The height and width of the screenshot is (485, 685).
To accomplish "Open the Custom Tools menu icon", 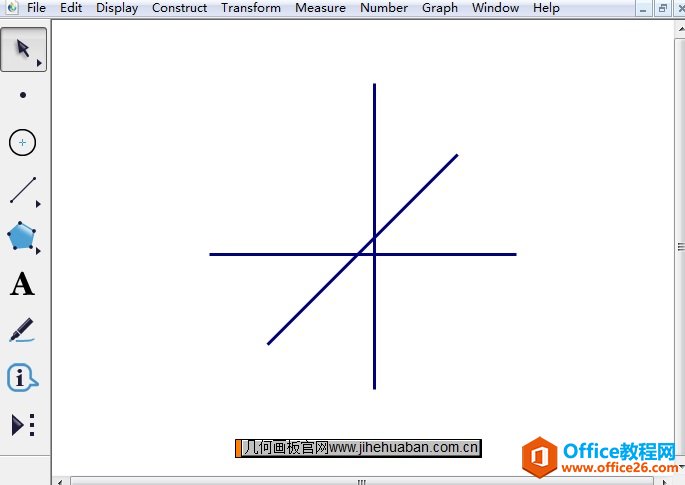I will 23,425.
